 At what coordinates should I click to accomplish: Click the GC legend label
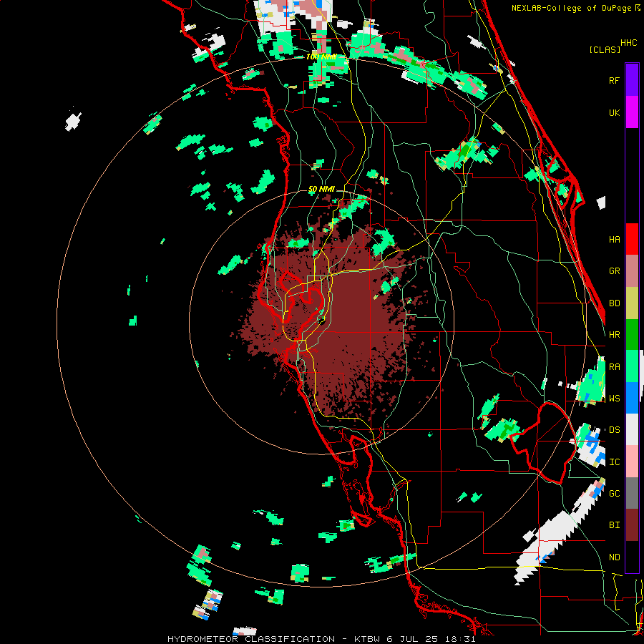614,494
